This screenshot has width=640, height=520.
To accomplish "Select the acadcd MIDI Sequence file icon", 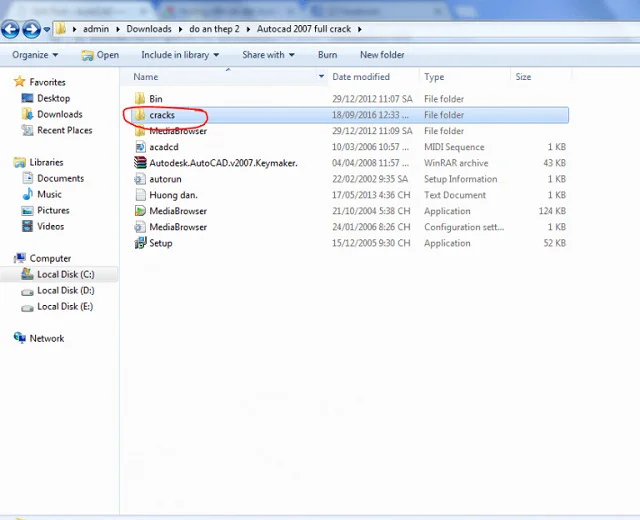I will 140,147.
